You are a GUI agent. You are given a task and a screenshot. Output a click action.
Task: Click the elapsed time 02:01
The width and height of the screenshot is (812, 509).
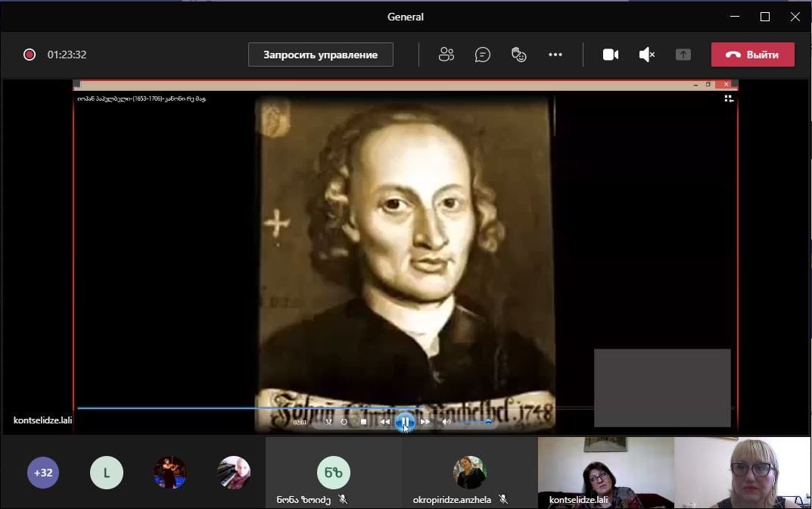[x=300, y=423]
